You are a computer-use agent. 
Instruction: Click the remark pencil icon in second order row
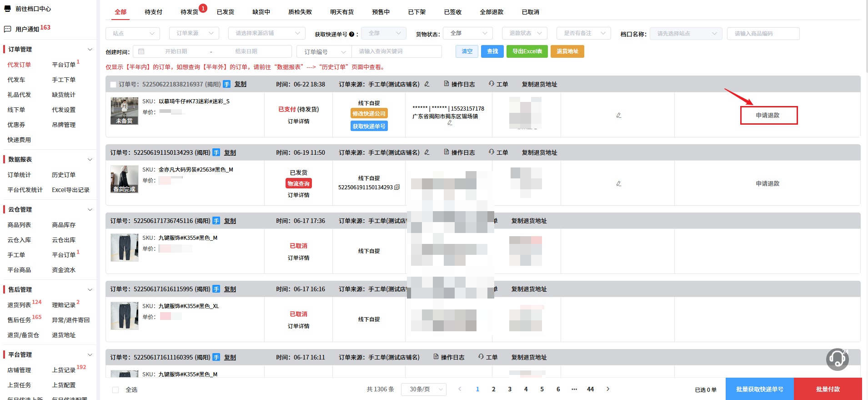pyautogui.click(x=619, y=183)
